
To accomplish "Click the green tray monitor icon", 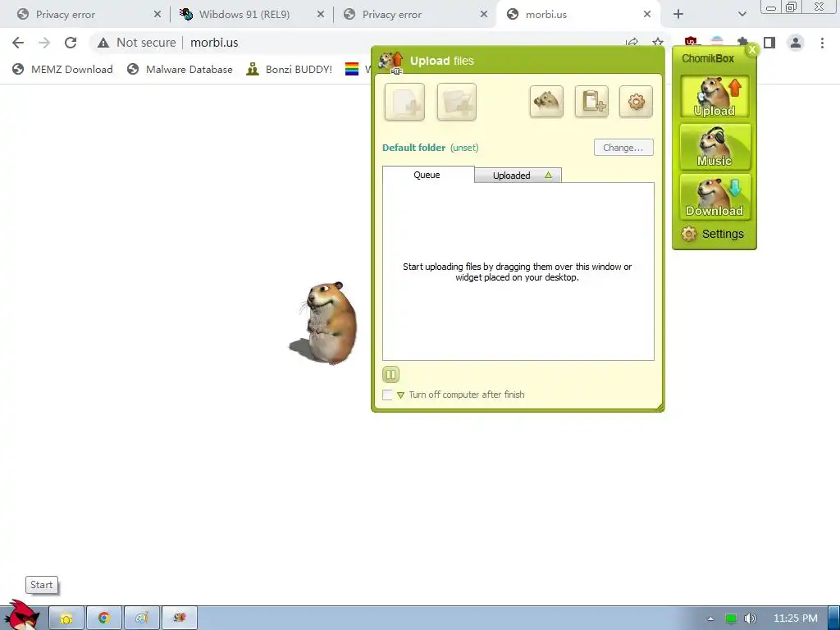I will click(x=731, y=619).
